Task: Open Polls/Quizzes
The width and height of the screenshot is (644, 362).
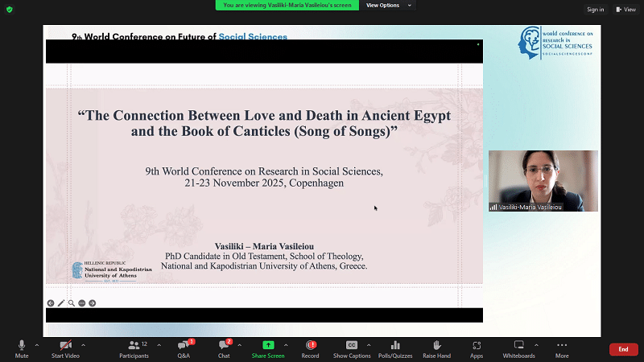Action: point(395,346)
